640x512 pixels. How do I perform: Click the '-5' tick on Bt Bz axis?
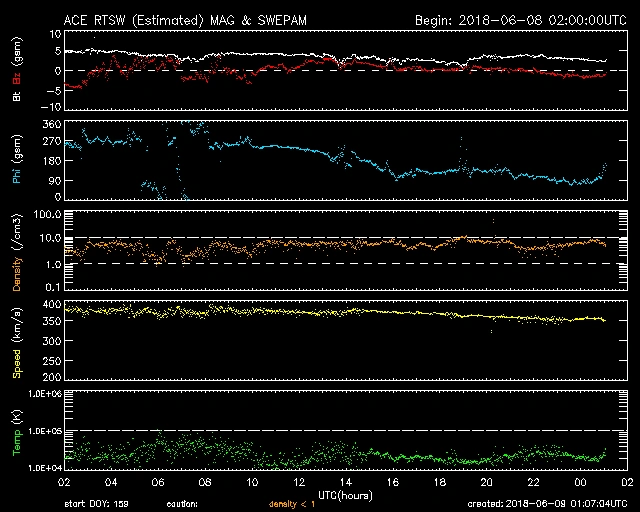pos(54,90)
